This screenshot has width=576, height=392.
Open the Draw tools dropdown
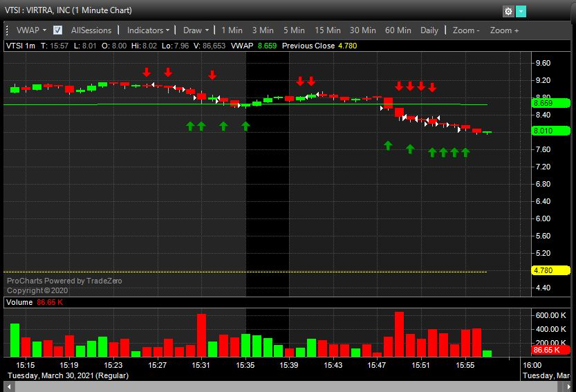[196, 30]
